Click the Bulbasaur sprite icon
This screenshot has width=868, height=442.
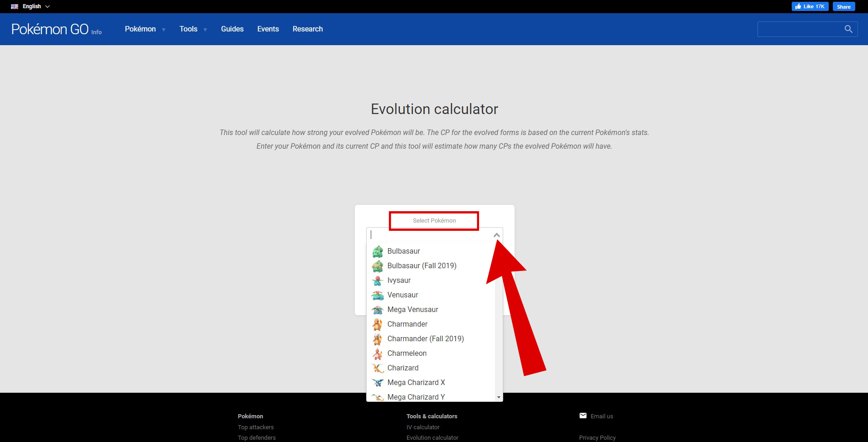(378, 251)
